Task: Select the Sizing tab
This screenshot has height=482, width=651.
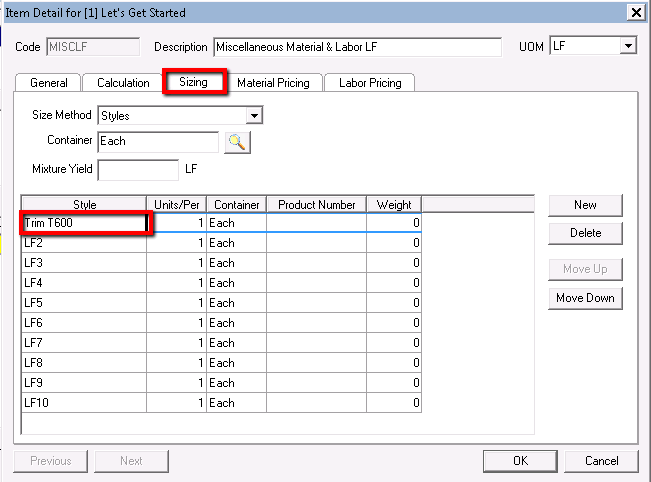Action: click(193, 82)
